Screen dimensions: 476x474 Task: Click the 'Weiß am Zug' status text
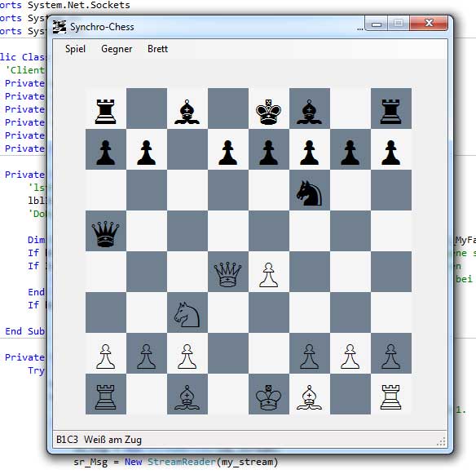112,440
